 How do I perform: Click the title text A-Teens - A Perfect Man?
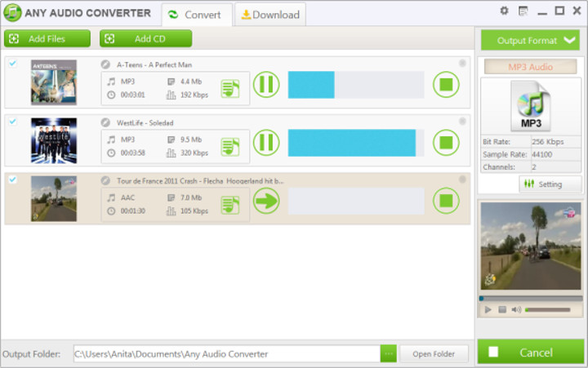154,64
